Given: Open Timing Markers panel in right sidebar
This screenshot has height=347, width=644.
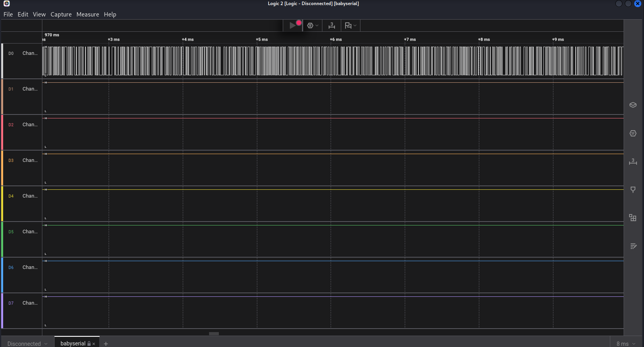Looking at the screenshot, I should pyautogui.click(x=633, y=162).
